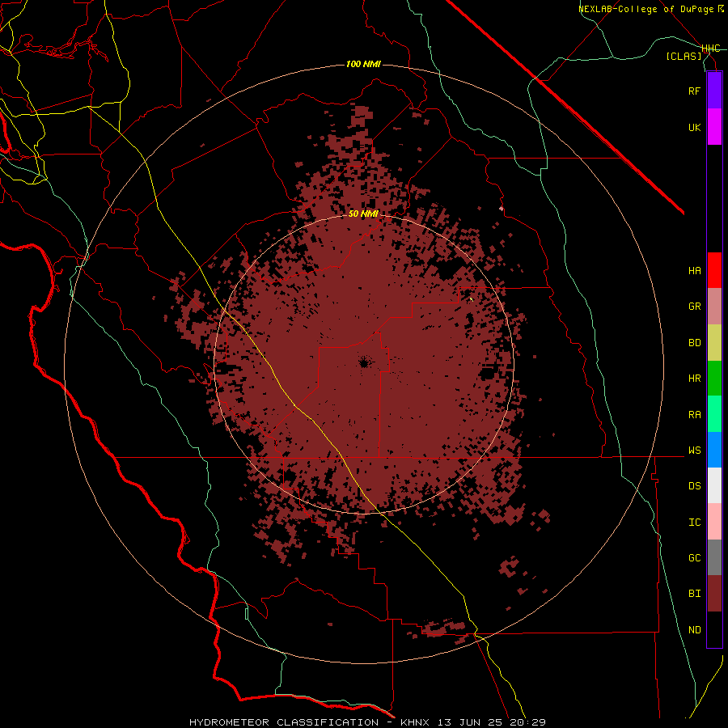Click the BD legend label

pos(694,343)
